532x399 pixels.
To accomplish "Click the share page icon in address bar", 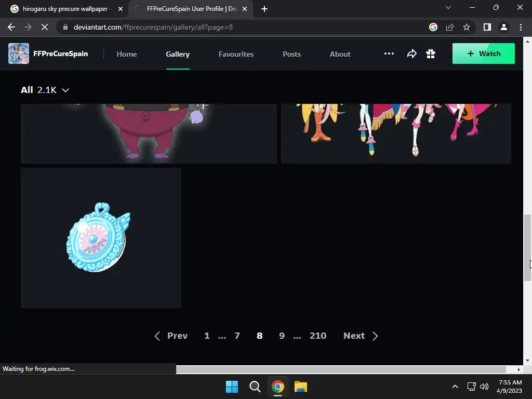I will pyautogui.click(x=450, y=27).
